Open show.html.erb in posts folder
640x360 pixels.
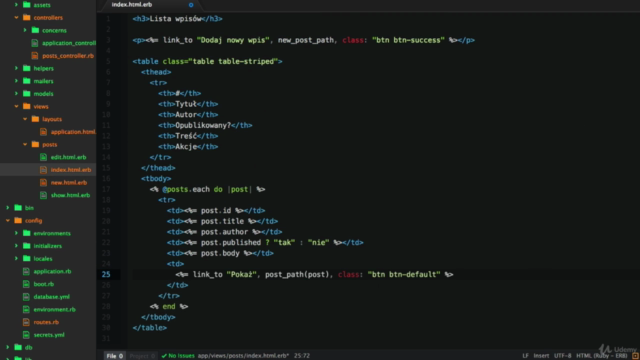pyautogui.click(x=70, y=195)
